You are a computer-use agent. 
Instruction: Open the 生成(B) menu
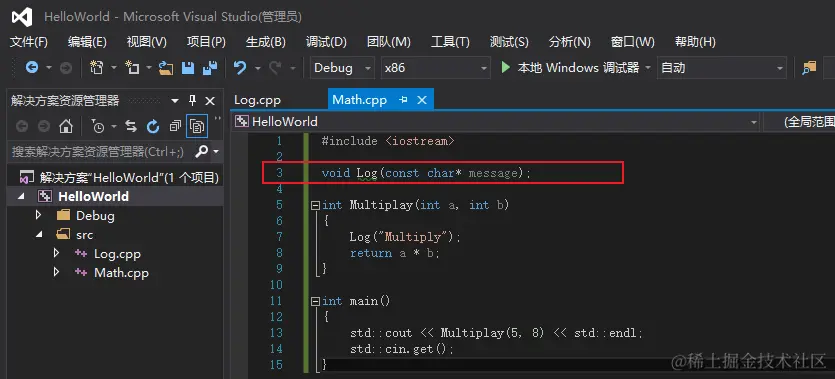(266, 42)
